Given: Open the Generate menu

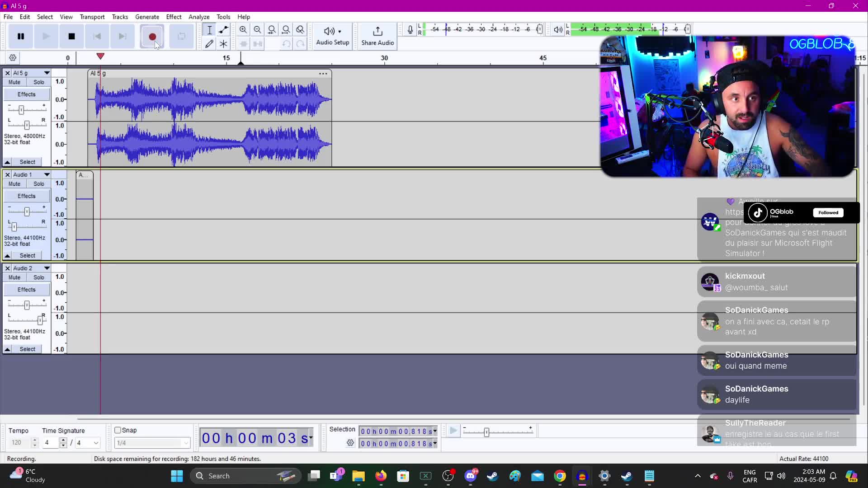Looking at the screenshot, I should (147, 17).
